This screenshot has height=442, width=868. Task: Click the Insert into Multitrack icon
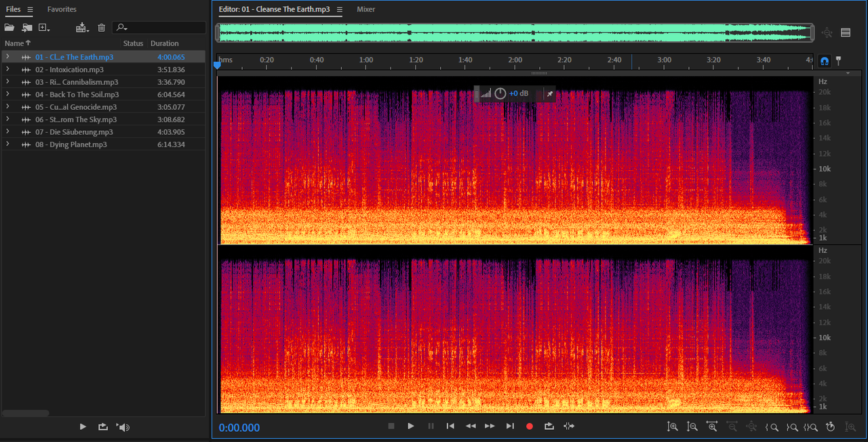point(82,28)
